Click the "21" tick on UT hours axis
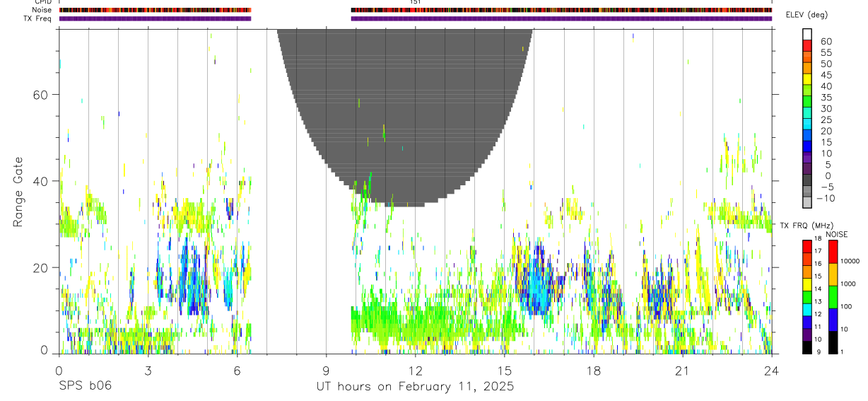The width and height of the screenshot is (868, 401). coord(682,371)
